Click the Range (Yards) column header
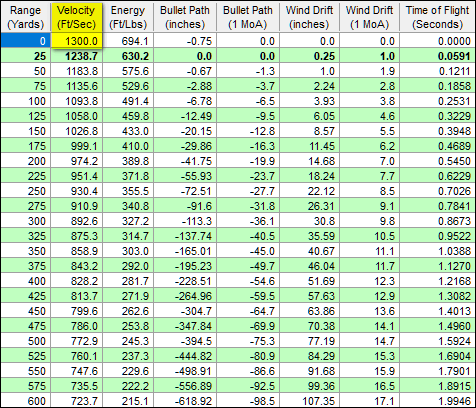The image size is (476, 408). [25, 17]
